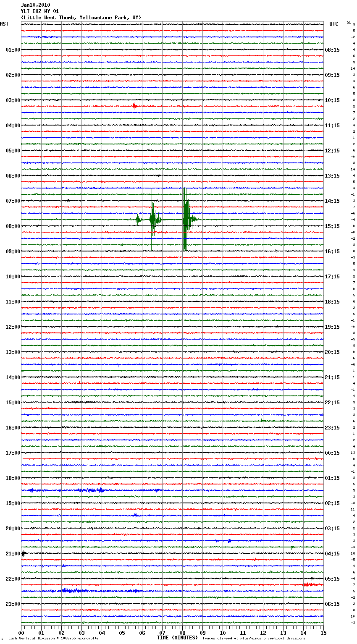Select the 23:00 MST time label

13,604
